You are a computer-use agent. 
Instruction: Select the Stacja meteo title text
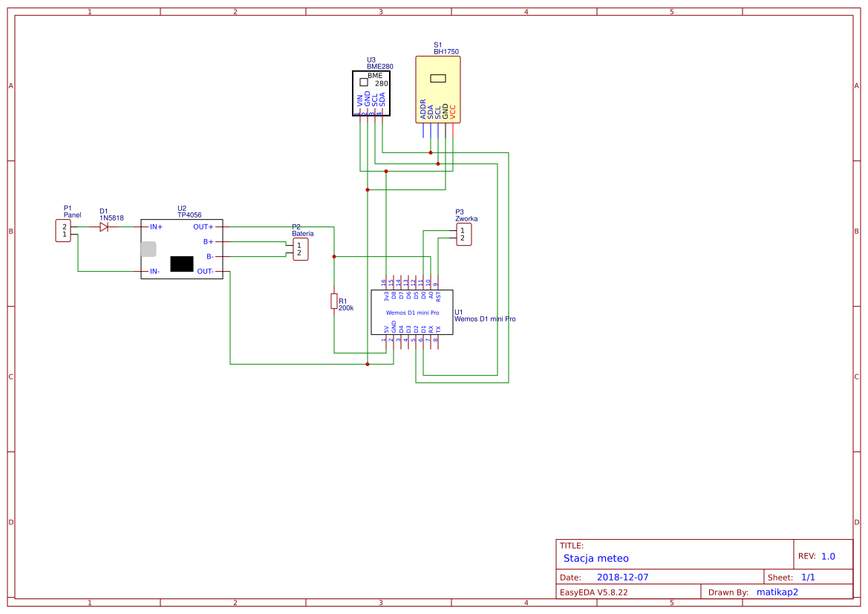tap(595, 558)
